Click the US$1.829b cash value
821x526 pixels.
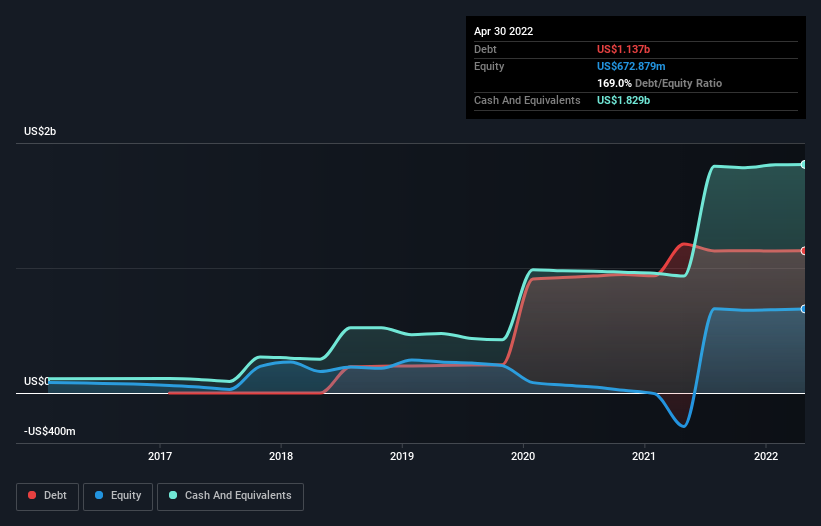(x=624, y=100)
